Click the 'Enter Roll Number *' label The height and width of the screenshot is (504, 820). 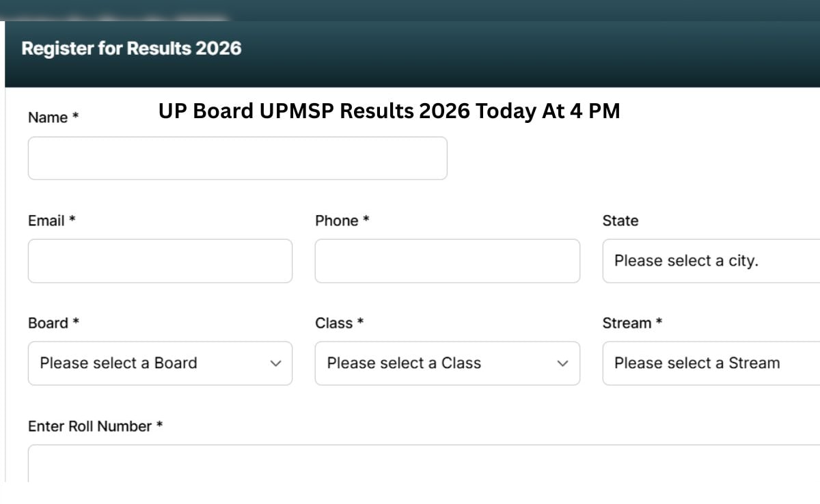95,426
